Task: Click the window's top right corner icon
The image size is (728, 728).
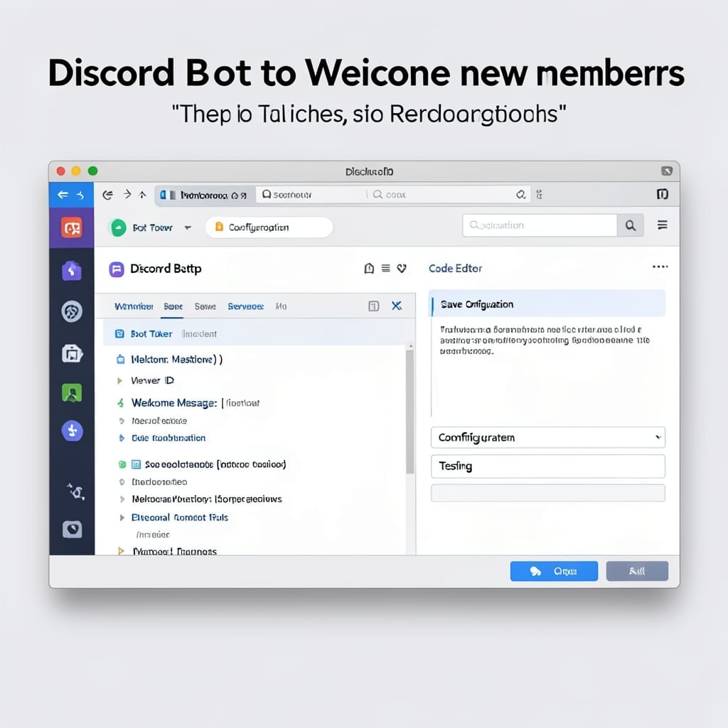Action: [x=667, y=171]
